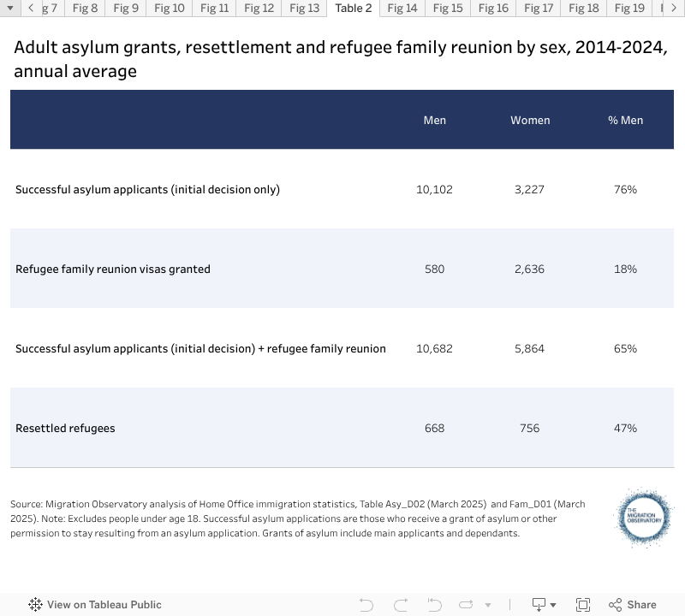Open the tab list dropdown arrow
This screenshot has width=685, height=616.
(x=9, y=9)
